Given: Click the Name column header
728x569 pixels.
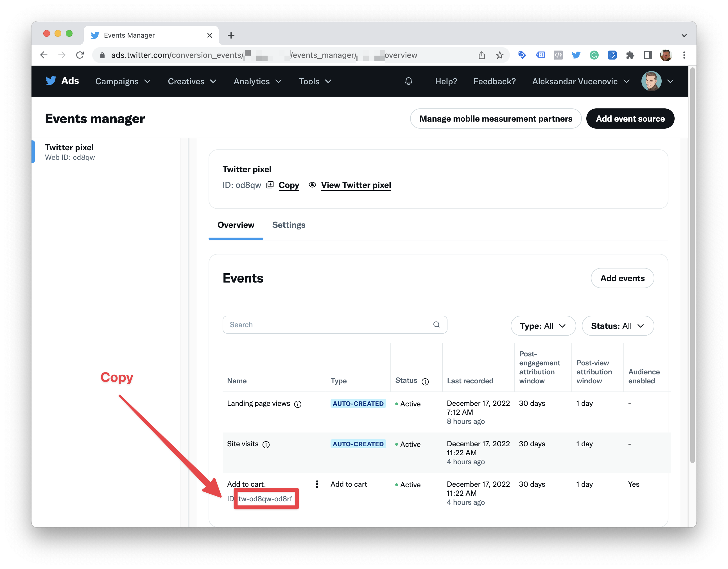Looking at the screenshot, I should (237, 381).
